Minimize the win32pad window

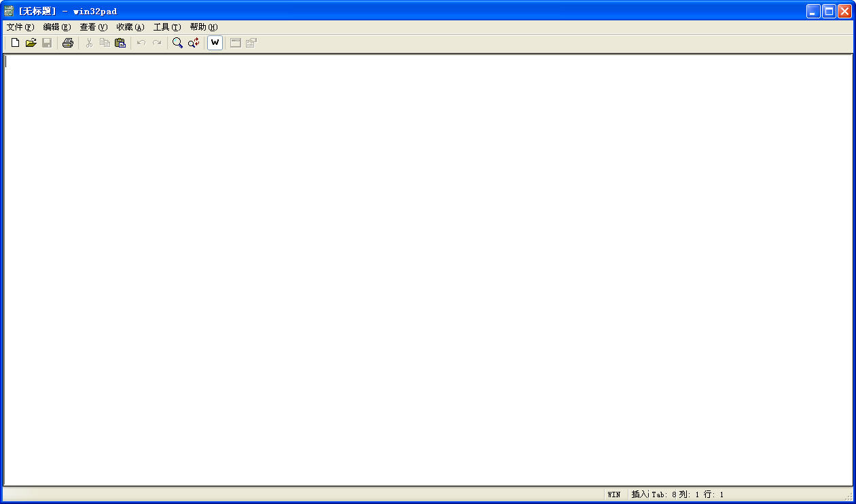point(813,11)
